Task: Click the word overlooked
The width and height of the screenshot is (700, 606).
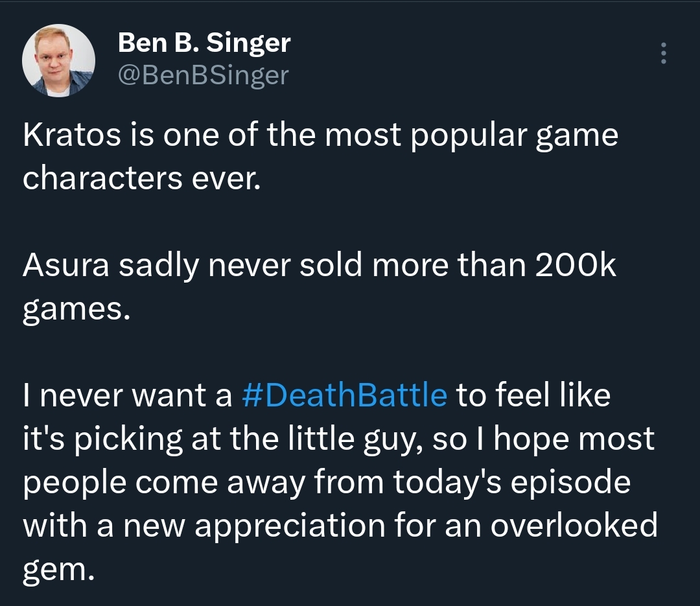Action: 574,525
